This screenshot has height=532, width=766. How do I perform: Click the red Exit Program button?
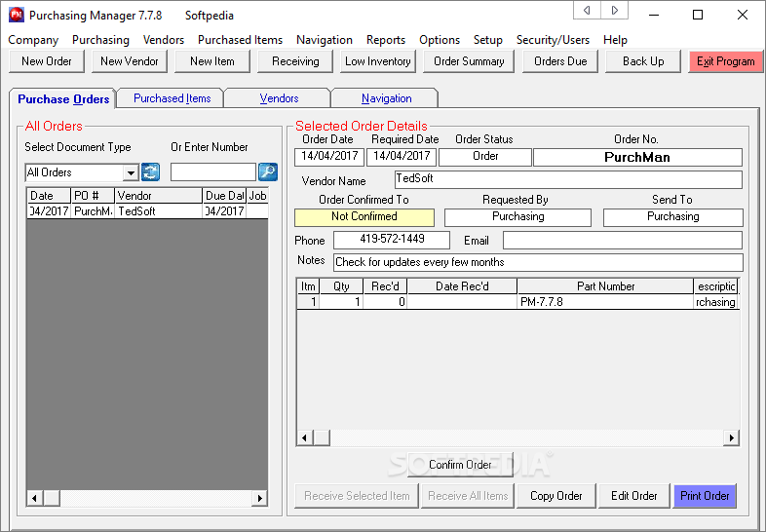pyautogui.click(x=725, y=61)
